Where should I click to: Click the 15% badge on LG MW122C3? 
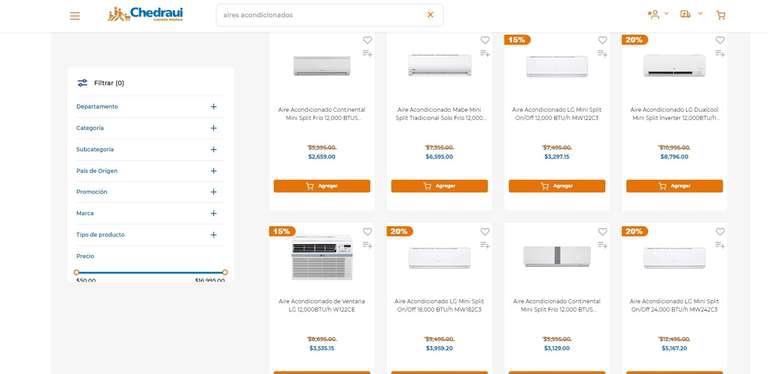(x=517, y=40)
